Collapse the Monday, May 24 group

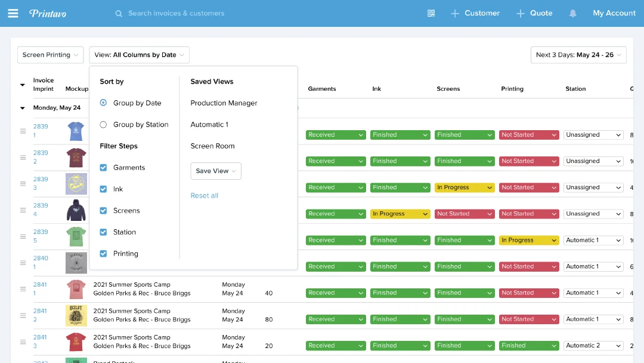point(23,108)
